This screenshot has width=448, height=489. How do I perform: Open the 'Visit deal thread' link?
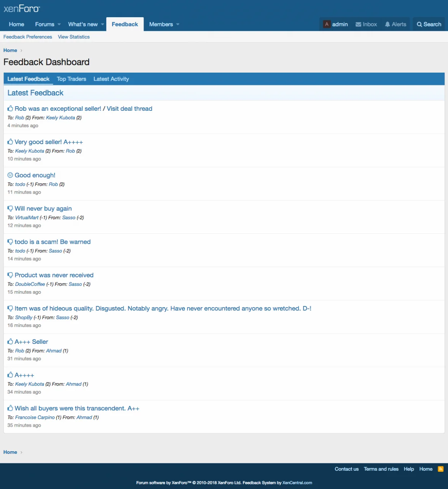pyautogui.click(x=129, y=108)
